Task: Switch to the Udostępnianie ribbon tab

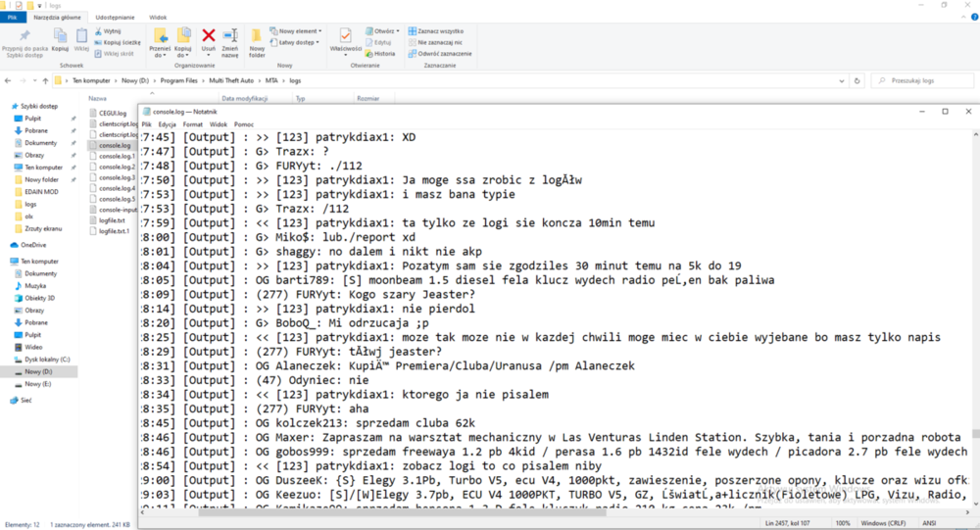Action: click(115, 18)
